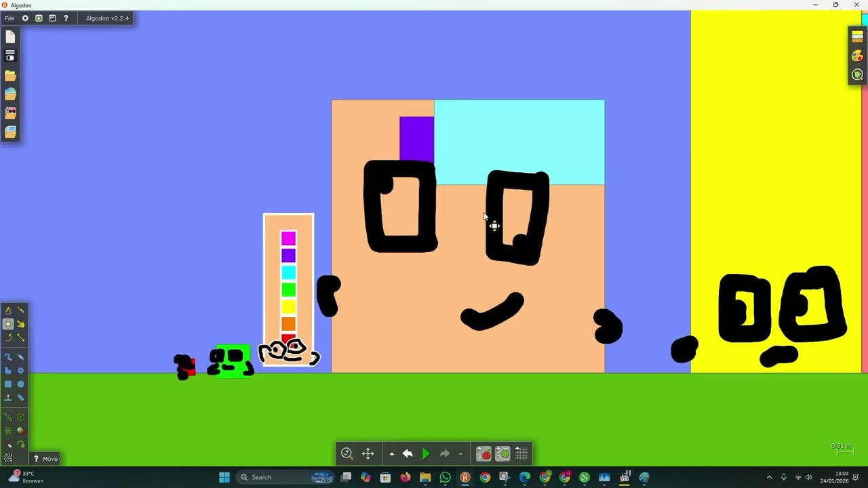Screen dimensions: 868x488
Task: Open the Visualization magnifier icon at right
Action: (857, 75)
